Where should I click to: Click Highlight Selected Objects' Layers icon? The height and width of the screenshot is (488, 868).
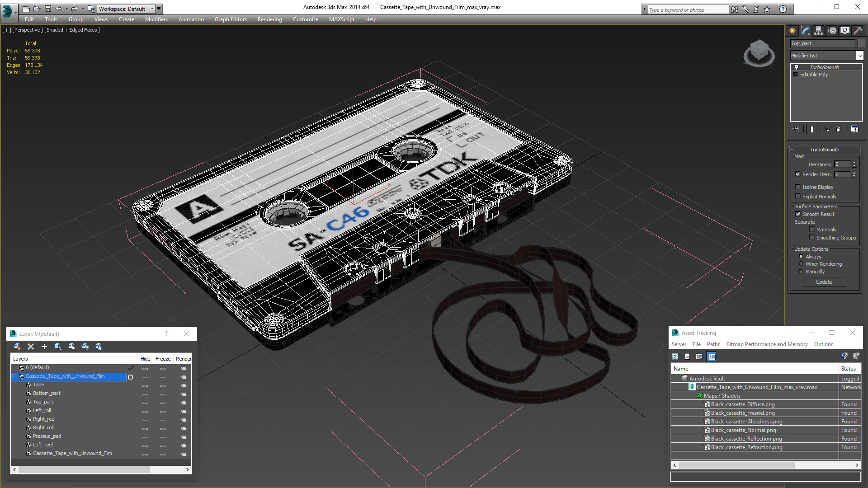pyautogui.click(x=71, y=347)
